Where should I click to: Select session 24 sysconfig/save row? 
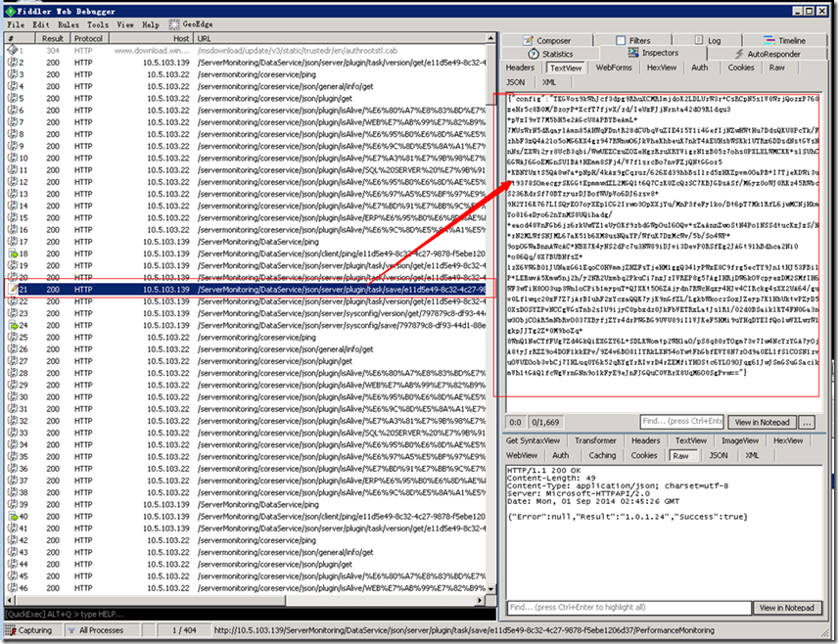246,325
